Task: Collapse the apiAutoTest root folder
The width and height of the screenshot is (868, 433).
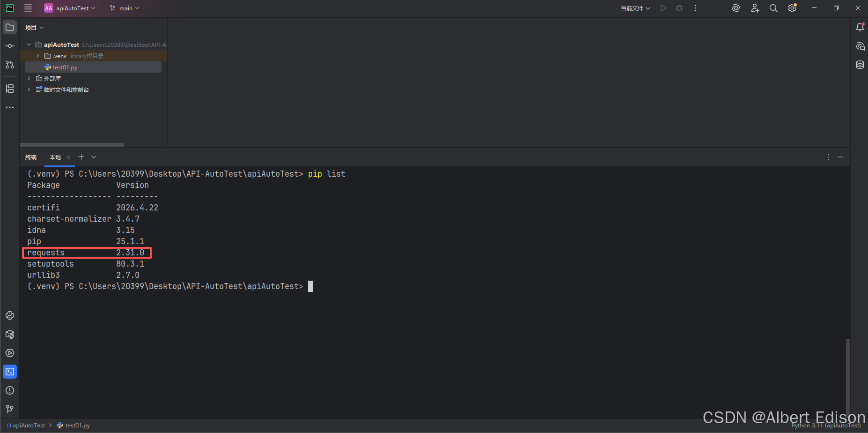Action: click(29, 45)
